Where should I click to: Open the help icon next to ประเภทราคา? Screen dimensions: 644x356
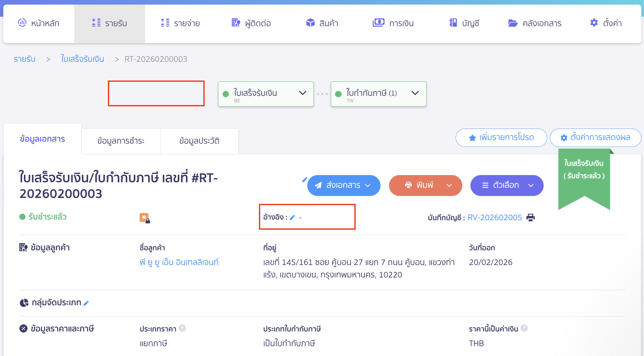[x=182, y=328]
